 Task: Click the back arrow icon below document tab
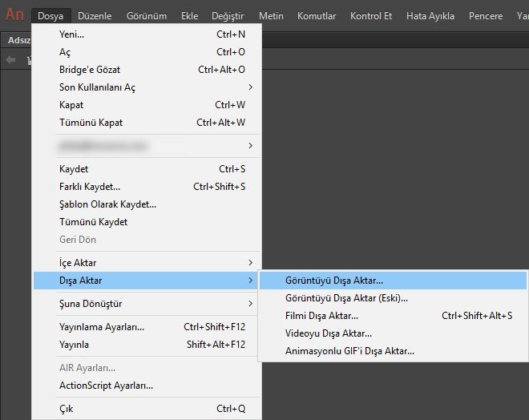(10, 59)
